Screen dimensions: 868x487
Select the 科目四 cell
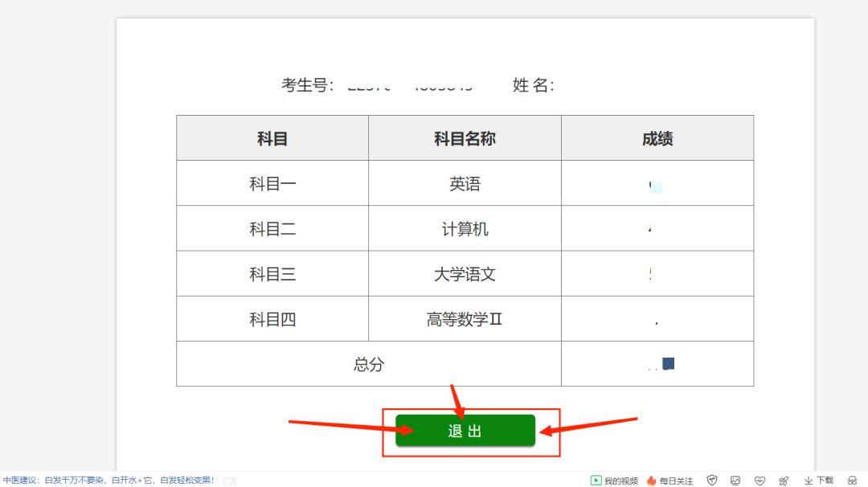click(x=272, y=319)
